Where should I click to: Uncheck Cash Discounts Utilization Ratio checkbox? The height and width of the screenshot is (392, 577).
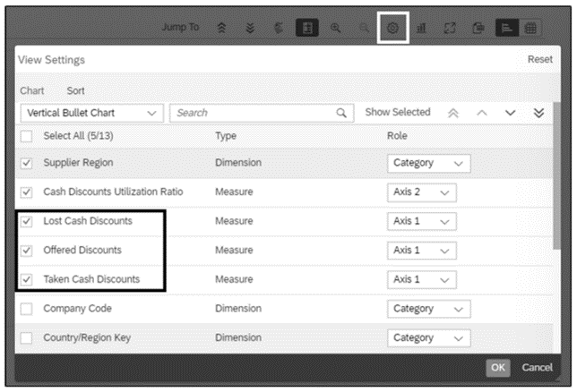point(27,192)
